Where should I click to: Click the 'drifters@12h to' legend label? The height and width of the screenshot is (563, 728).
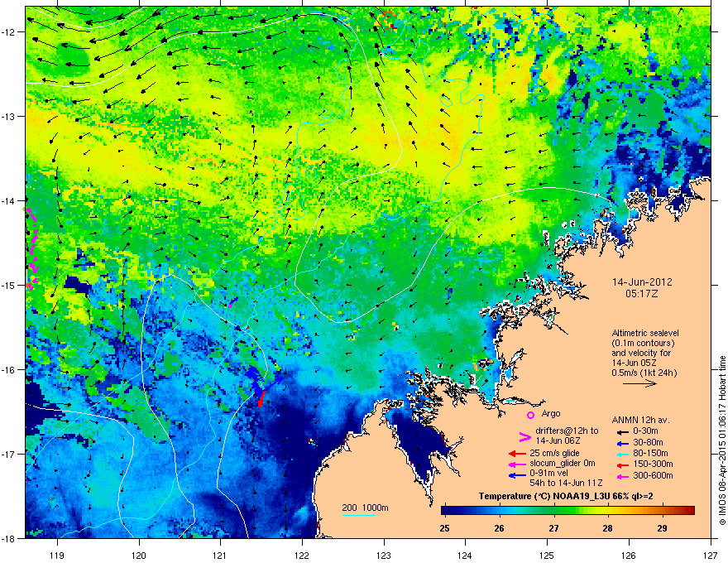(x=567, y=431)
